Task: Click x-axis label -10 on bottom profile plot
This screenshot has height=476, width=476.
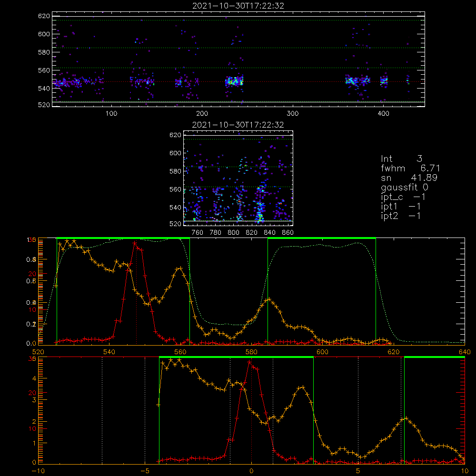Action: coord(38,471)
